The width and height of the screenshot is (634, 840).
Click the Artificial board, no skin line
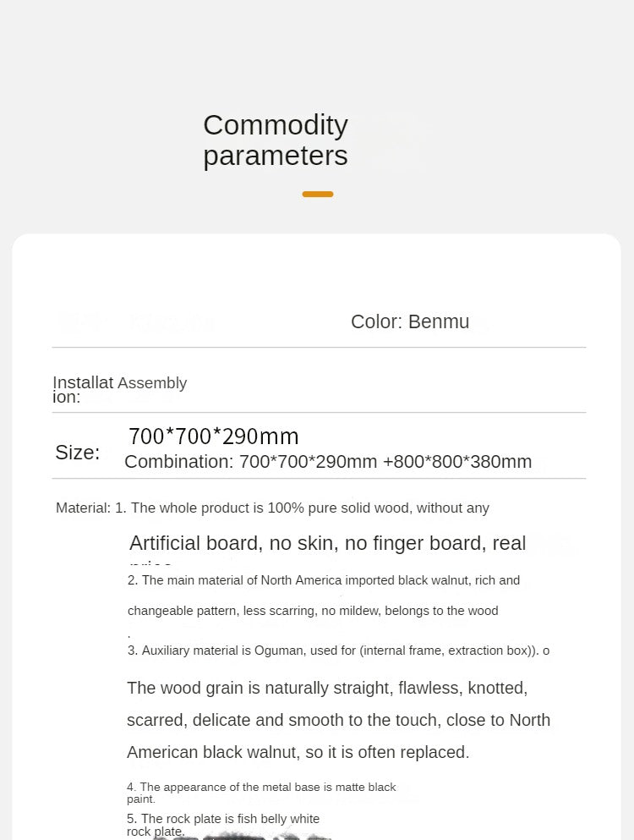point(328,543)
